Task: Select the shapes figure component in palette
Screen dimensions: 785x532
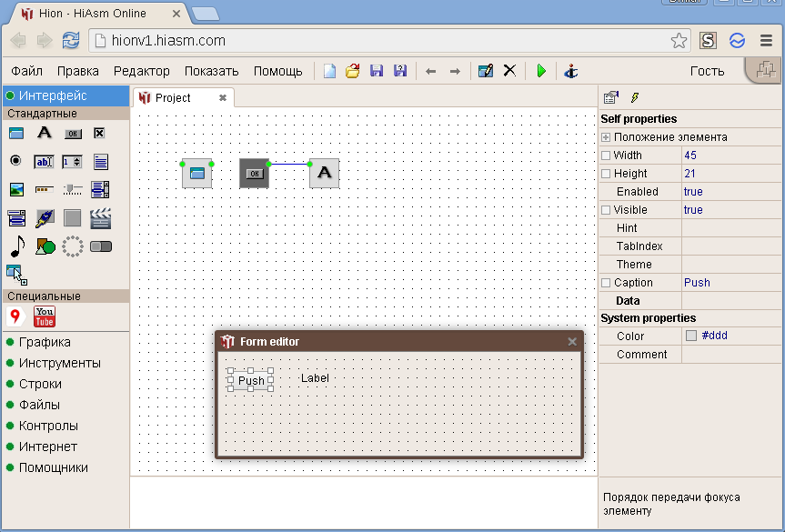Action: [45, 246]
